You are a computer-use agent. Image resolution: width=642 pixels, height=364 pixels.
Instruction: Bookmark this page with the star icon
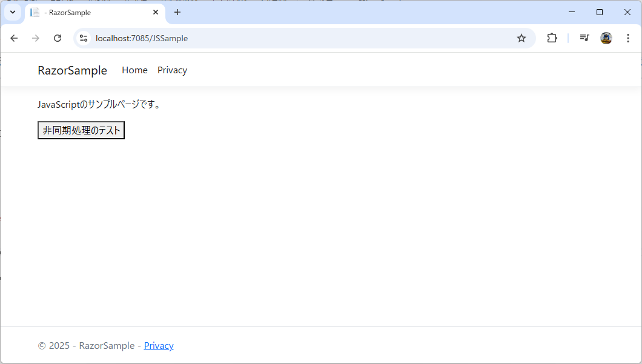tap(521, 38)
